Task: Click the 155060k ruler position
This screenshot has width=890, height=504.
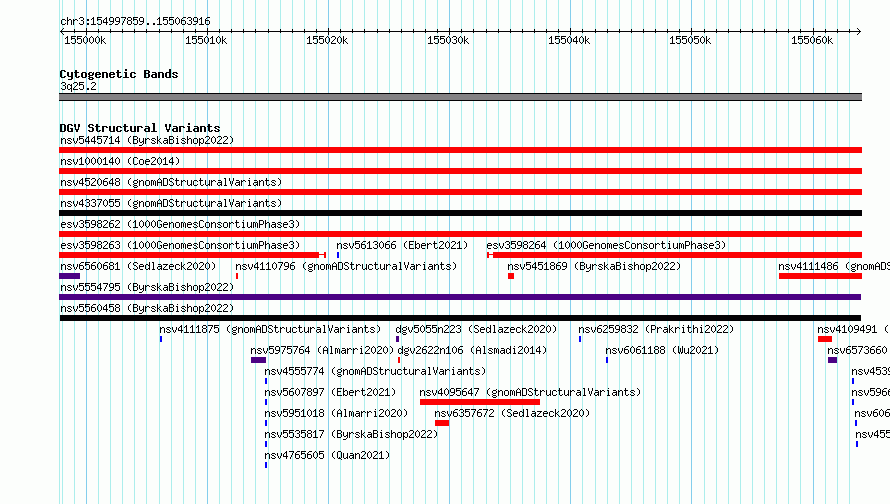Action: click(x=812, y=40)
